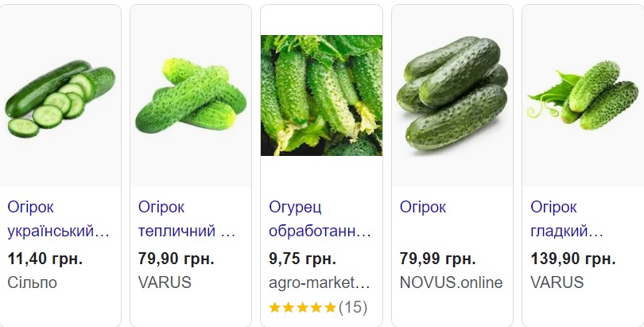Select the 9,75 грн. price label
Screen dimensions: 644x327
302,259
